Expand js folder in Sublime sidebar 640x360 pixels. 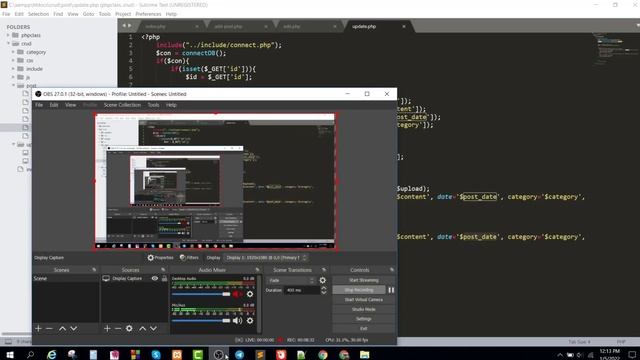click(x=13, y=77)
